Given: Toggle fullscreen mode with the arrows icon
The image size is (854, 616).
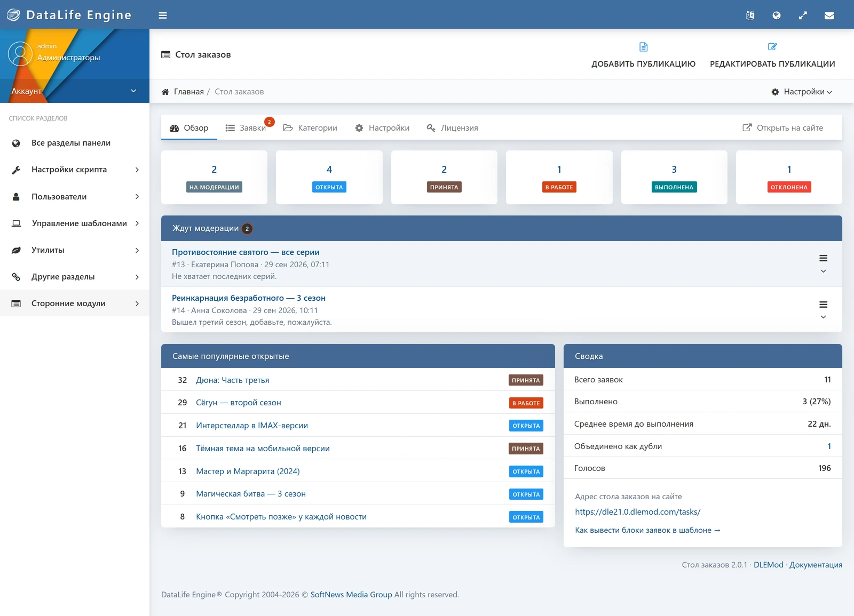Looking at the screenshot, I should pos(803,15).
